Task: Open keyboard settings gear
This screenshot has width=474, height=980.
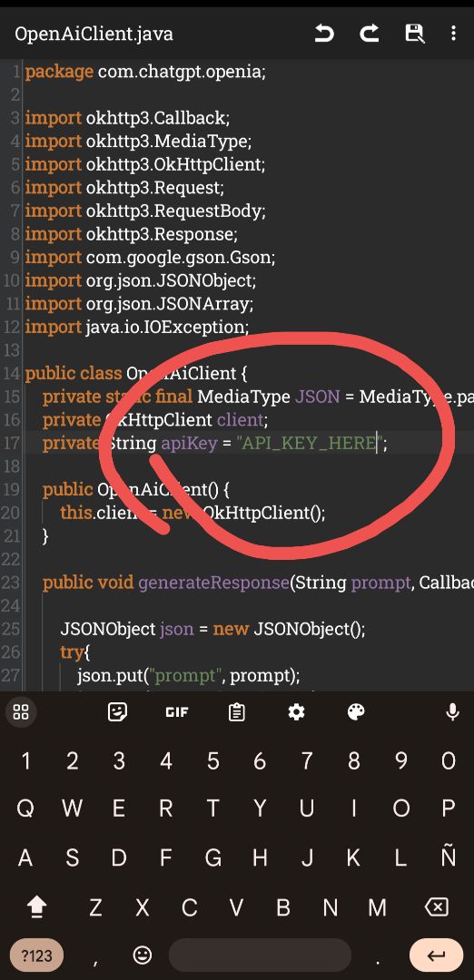Action: click(x=296, y=712)
